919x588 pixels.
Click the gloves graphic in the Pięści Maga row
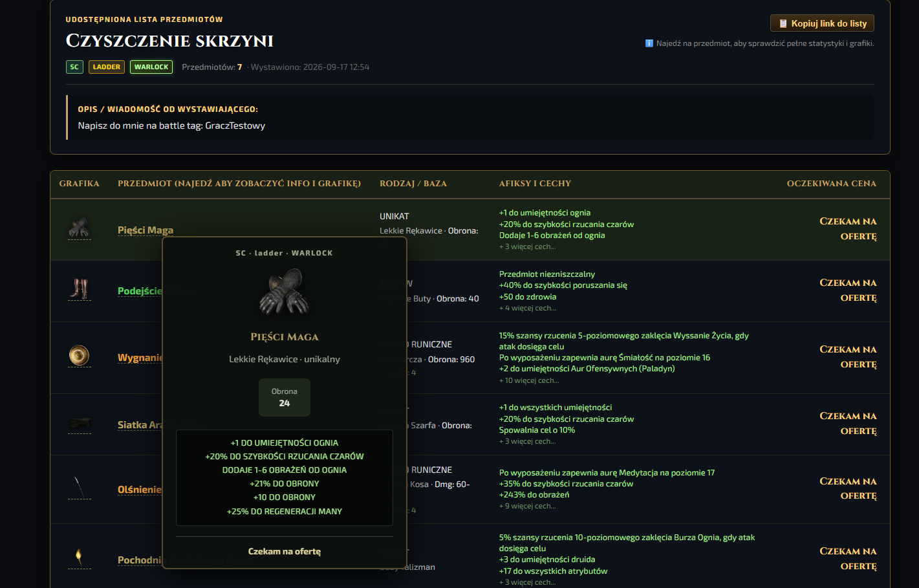(x=80, y=228)
